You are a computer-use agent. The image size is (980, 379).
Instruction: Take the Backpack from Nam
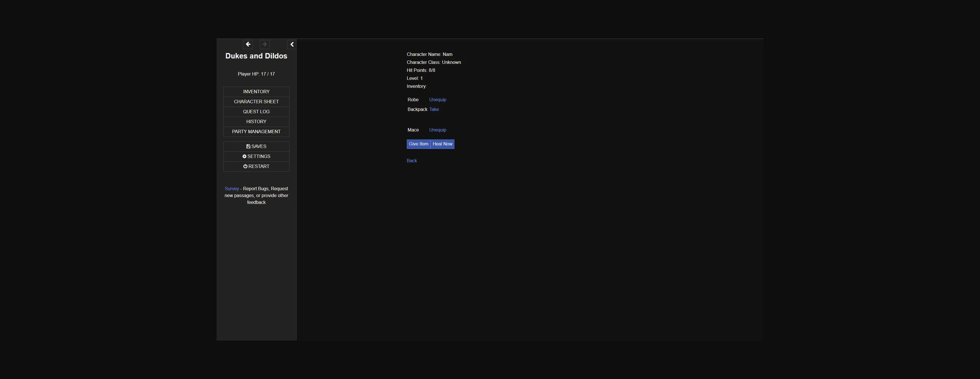point(434,109)
